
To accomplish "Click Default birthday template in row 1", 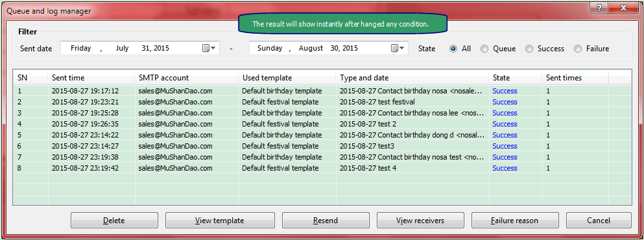I will point(281,91).
